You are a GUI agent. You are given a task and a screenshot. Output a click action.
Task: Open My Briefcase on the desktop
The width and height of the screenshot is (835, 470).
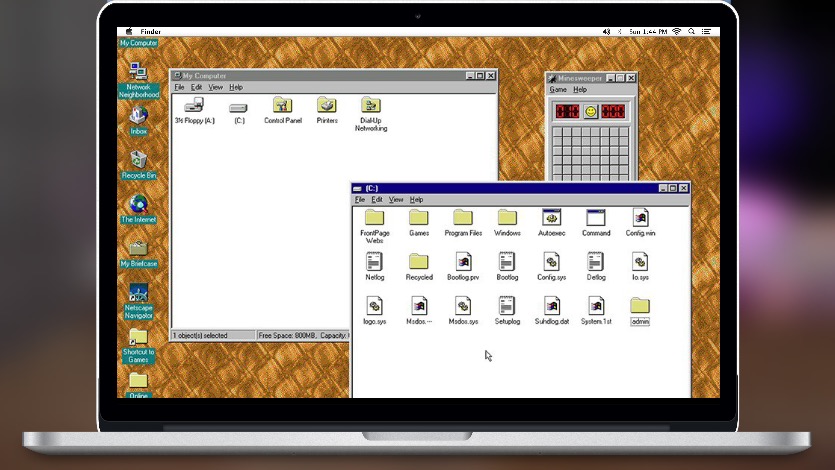[138, 253]
